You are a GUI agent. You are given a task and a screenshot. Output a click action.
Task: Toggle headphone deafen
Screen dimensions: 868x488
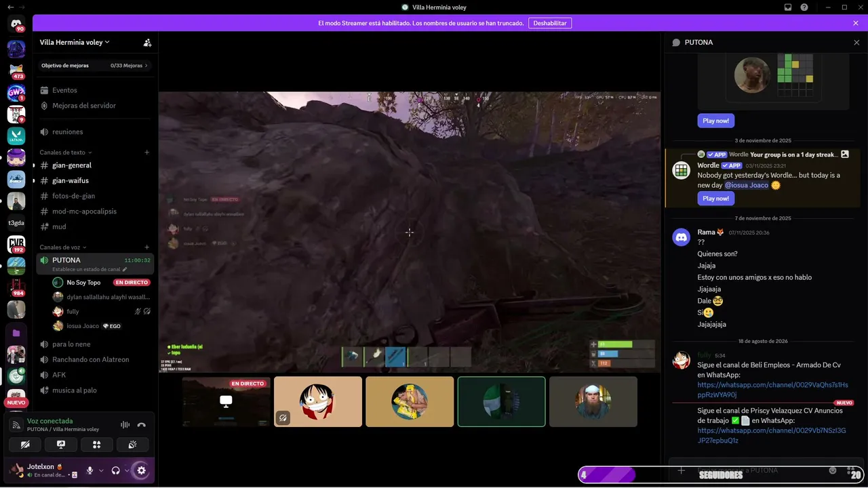116,470
